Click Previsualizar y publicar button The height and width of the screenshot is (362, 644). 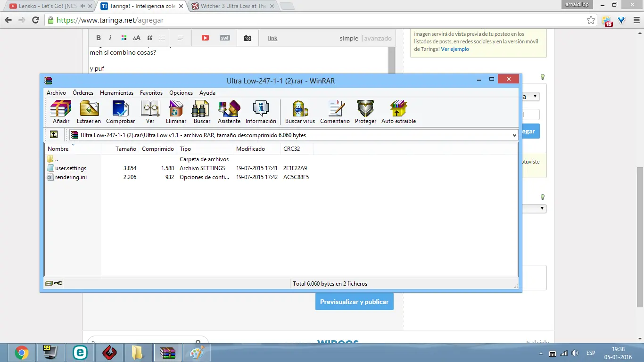click(355, 302)
